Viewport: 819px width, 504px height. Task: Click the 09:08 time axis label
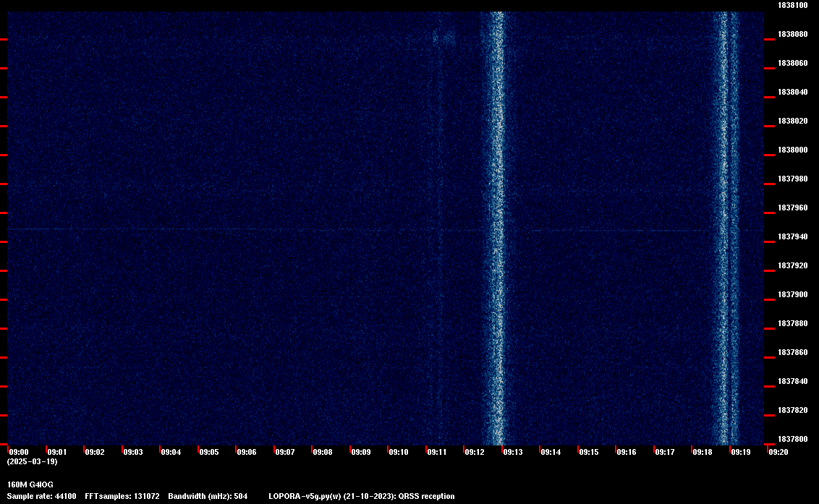click(322, 452)
